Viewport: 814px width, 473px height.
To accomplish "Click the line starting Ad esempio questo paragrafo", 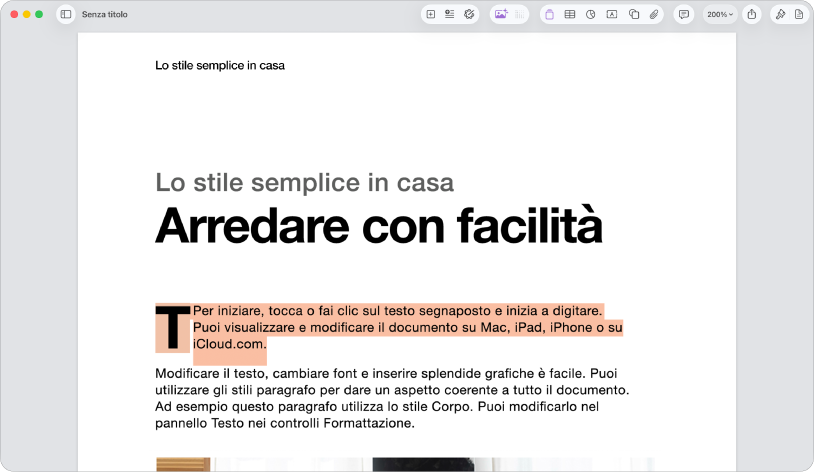I will (x=377, y=407).
